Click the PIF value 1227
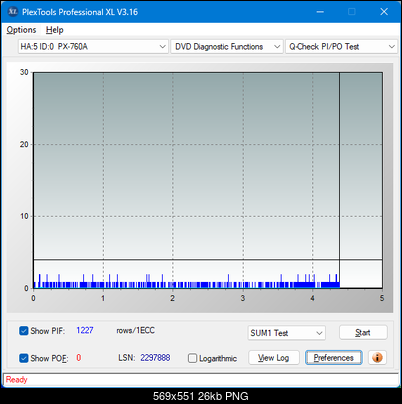Screen dimensions: 402x404 point(85,330)
